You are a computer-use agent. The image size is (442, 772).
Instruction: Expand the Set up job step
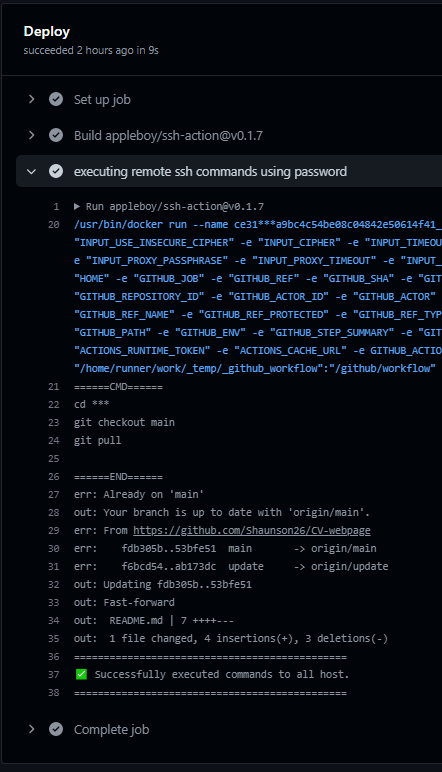32,99
